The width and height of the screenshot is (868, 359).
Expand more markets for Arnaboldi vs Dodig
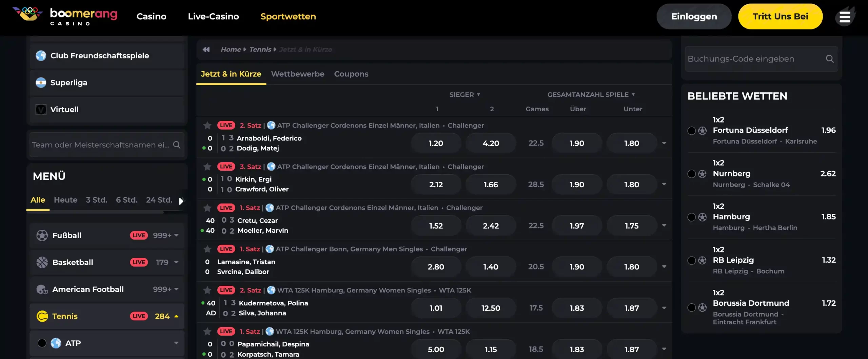664,143
